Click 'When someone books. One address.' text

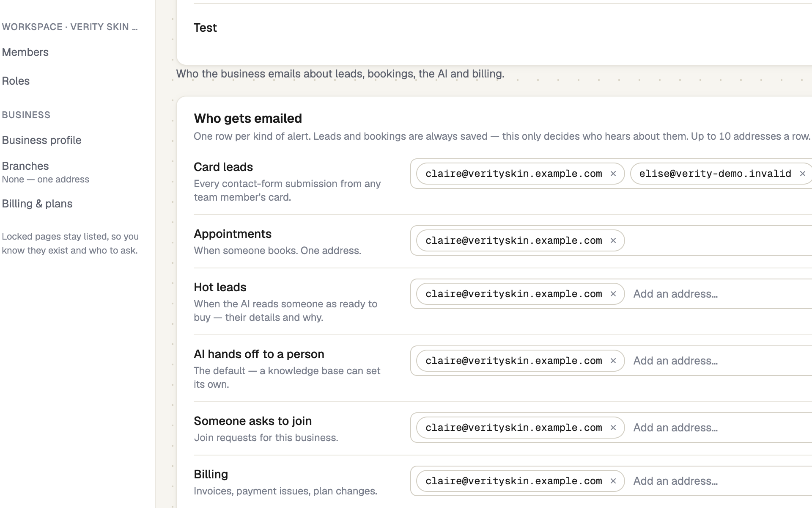click(x=277, y=251)
